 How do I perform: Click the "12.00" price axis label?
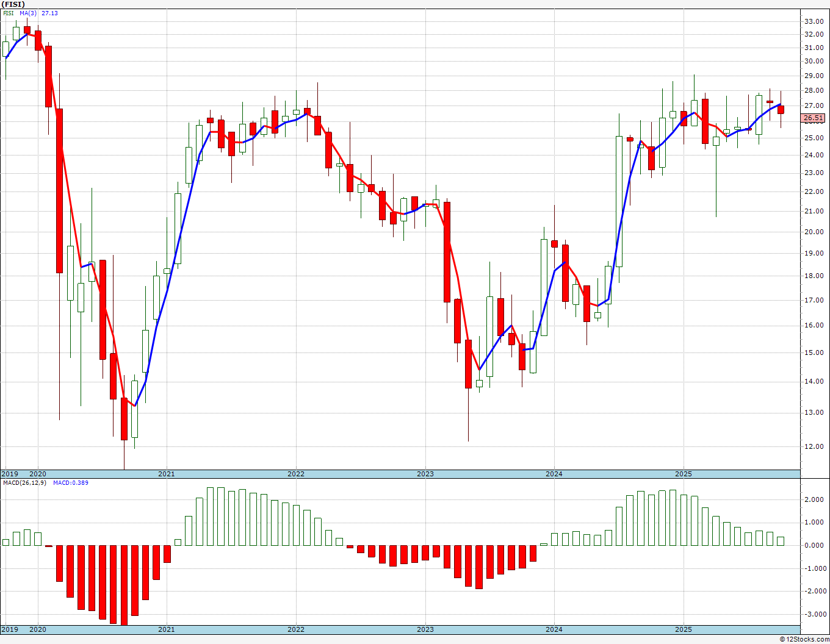[814, 446]
